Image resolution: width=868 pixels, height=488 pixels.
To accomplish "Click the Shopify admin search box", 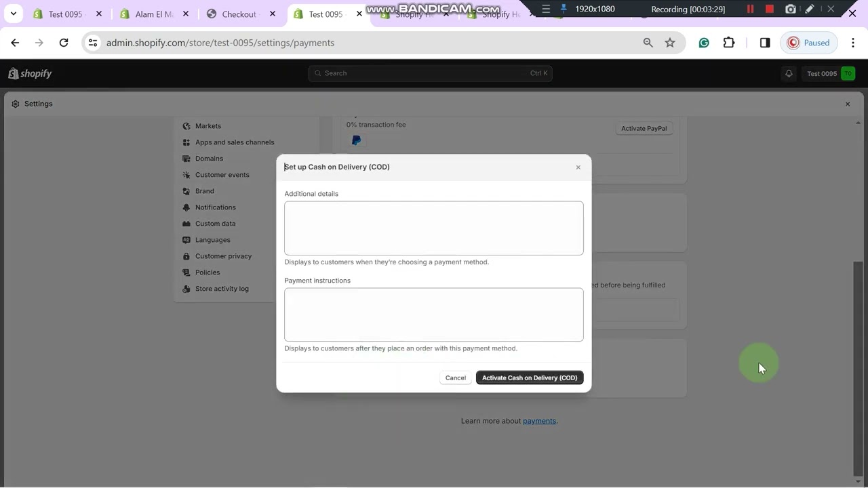I will pos(430,73).
